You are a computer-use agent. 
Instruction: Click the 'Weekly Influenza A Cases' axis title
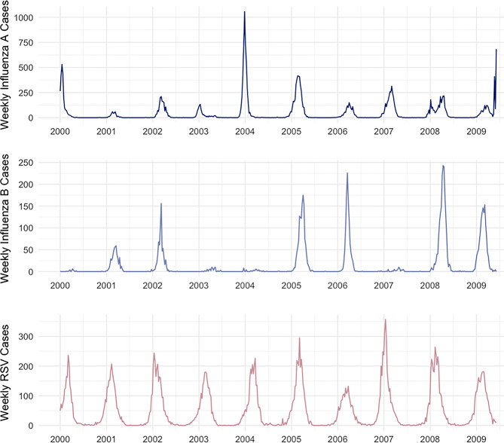(x=5, y=65)
